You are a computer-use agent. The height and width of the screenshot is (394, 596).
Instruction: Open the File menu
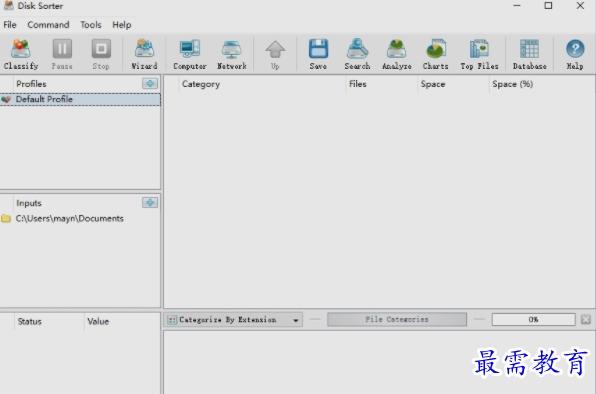pos(10,25)
